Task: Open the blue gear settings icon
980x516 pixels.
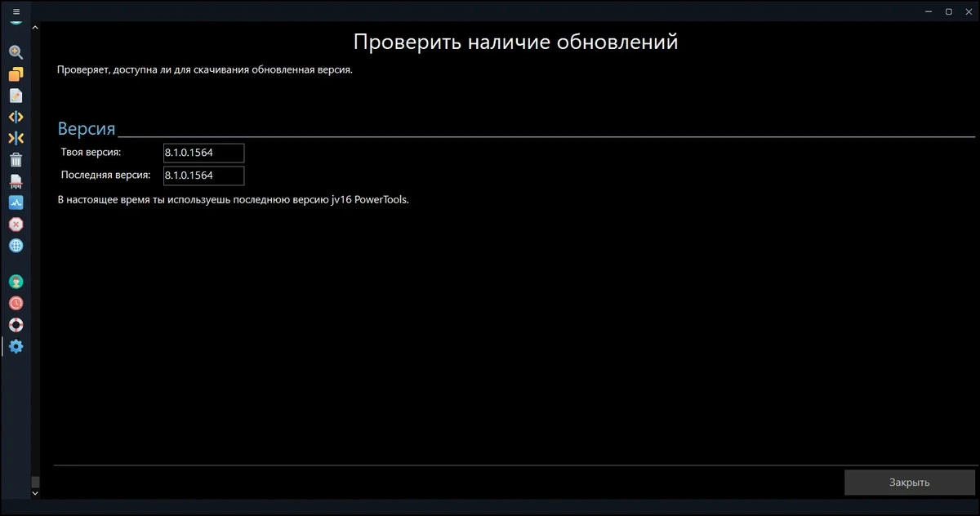Action: (16, 346)
